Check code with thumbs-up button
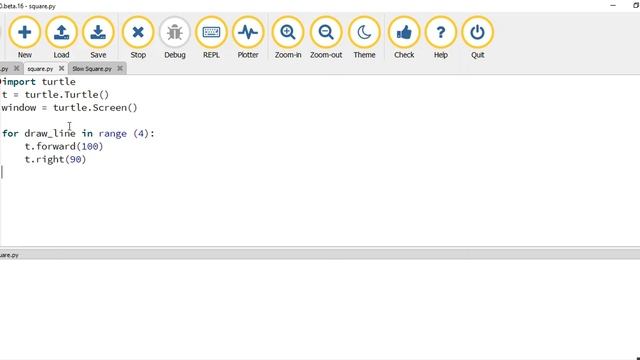The image size is (640, 360). pyautogui.click(x=404, y=38)
